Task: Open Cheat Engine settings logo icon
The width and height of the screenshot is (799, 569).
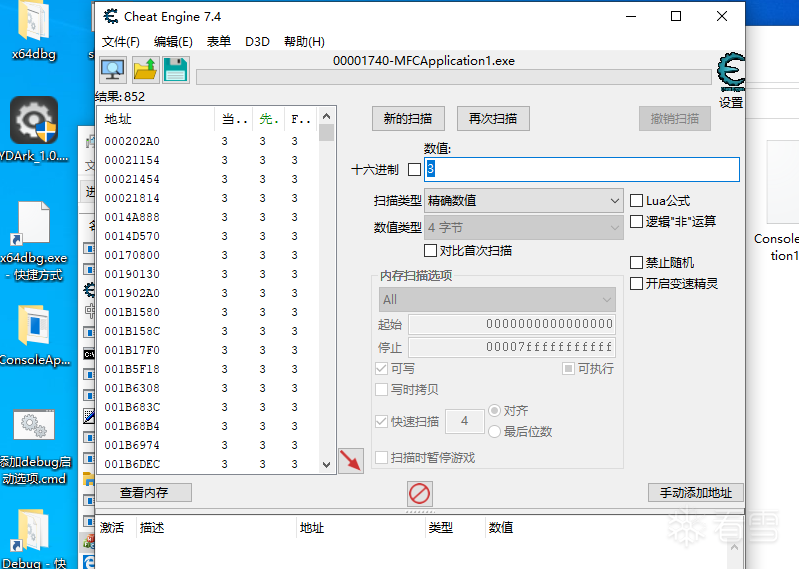Action: (x=731, y=72)
